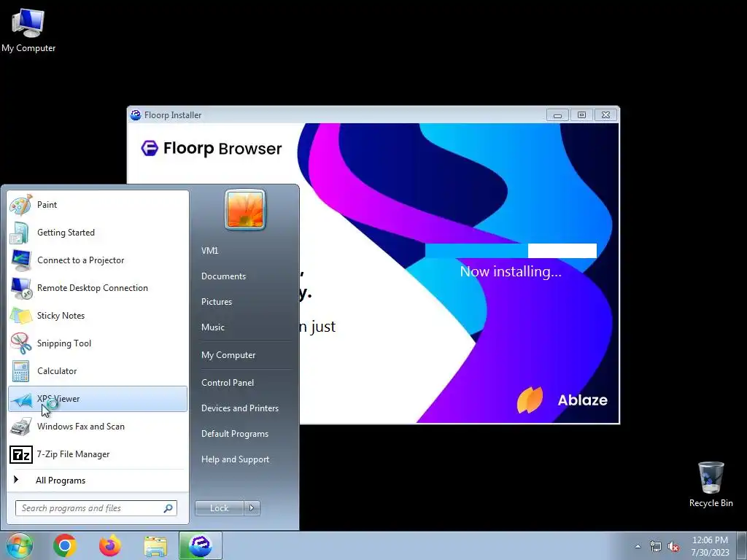Click the Getting Started icon

click(21, 233)
